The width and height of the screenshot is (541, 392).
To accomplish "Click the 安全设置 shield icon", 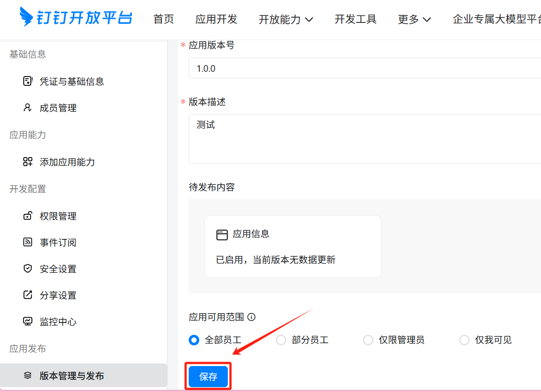I will [x=28, y=269].
